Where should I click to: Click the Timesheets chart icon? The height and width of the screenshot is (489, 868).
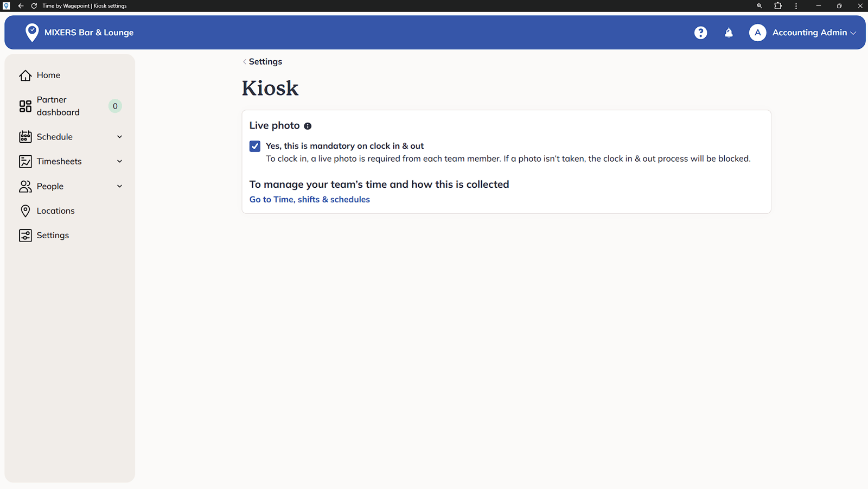[25, 161]
